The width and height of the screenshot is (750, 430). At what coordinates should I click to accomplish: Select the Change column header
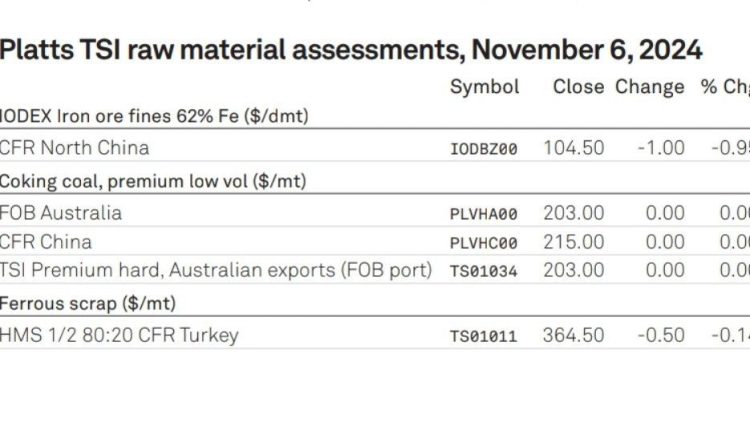(650, 88)
